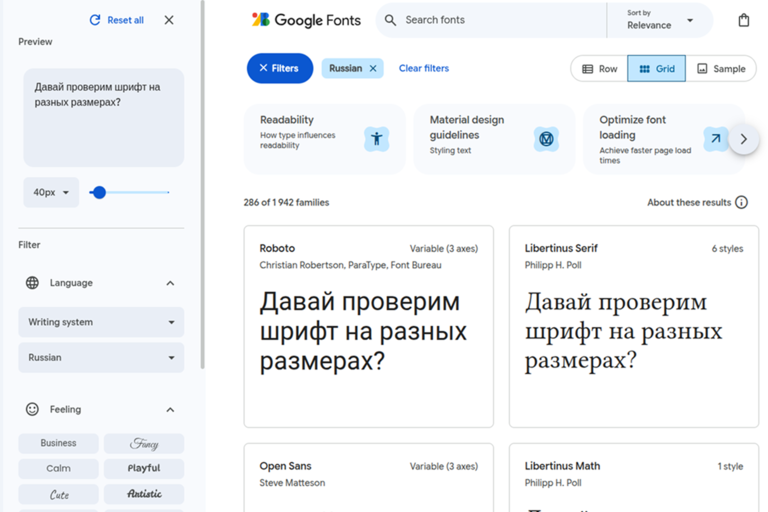This screenshot has width=768, height=512.
Task: Open Optimize font loading card
Action: coord(664,139)
